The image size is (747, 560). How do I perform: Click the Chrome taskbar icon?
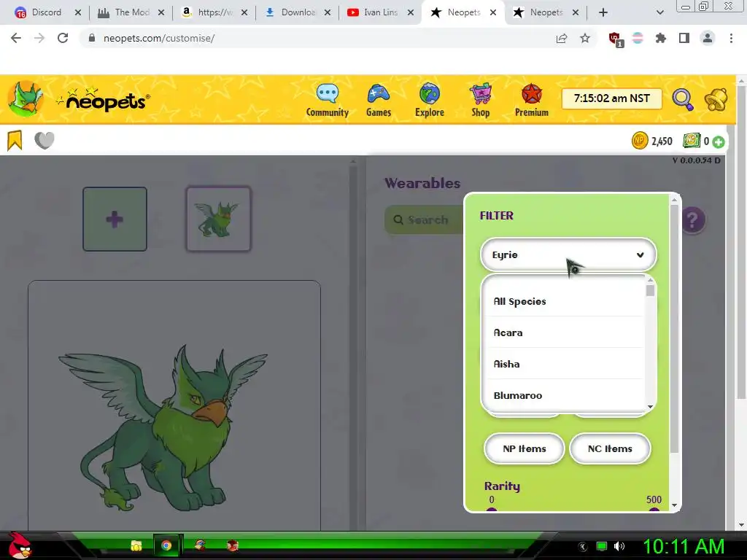coord(166,545)
